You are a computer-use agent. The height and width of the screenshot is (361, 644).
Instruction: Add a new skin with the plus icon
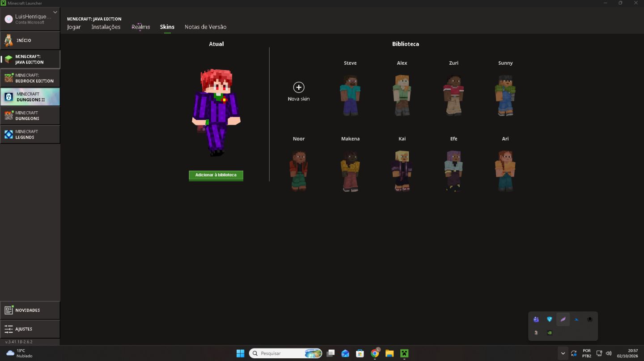point(299,87)
